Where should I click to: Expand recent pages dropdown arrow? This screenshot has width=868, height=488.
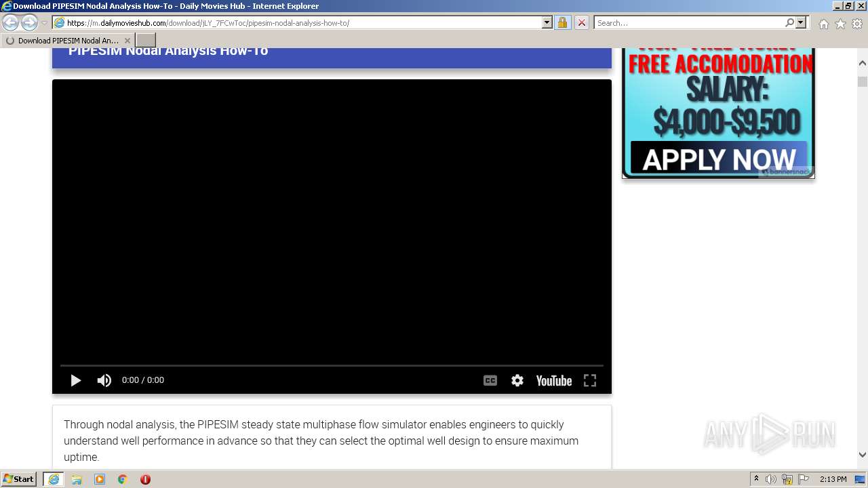pyautogui.click(x=44, y=23)
